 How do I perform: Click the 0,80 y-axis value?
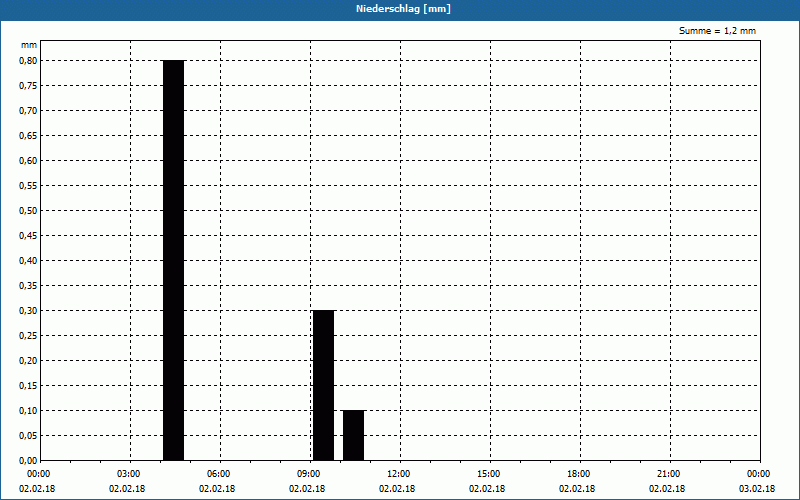pyautogui.click(x=28, y=61)
